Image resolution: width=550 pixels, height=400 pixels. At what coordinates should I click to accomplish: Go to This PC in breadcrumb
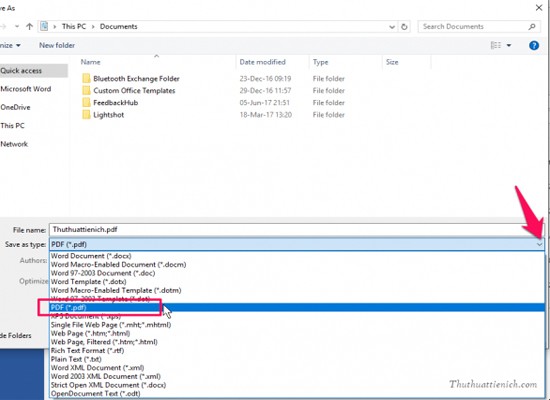pos(74,27)
